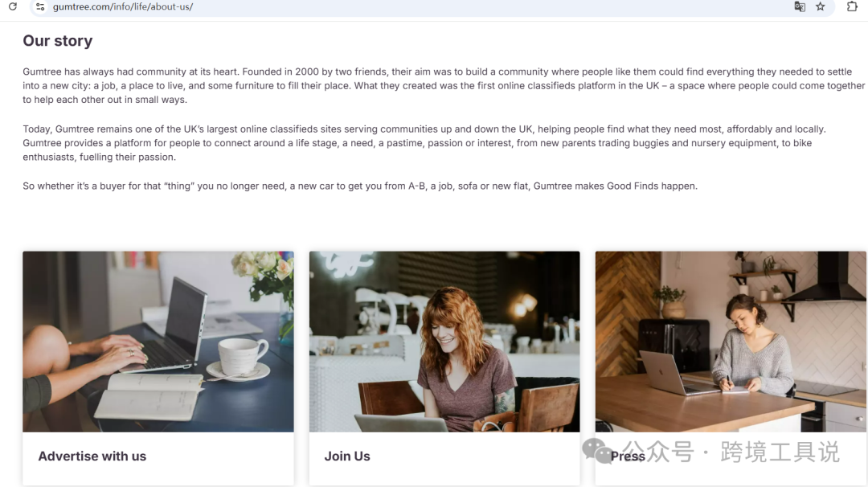Open site information icon beside the URL
The image size is (868, 487).
click(40, 6)
